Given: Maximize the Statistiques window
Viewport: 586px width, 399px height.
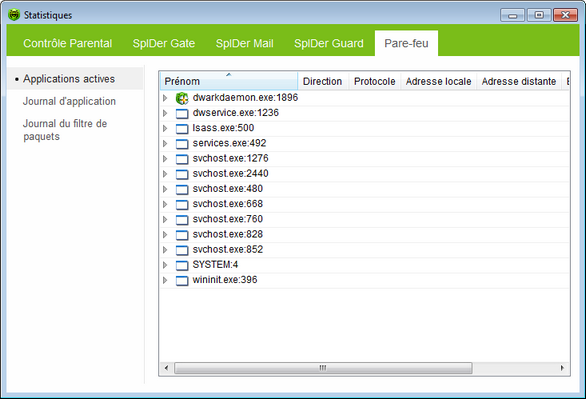Looking at the screenshot, I should pyautogui.click(x=539, y=15).
